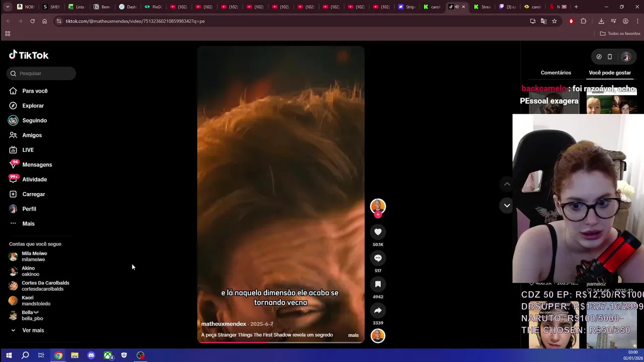Switch to the Comentários tab

[555, 73]
